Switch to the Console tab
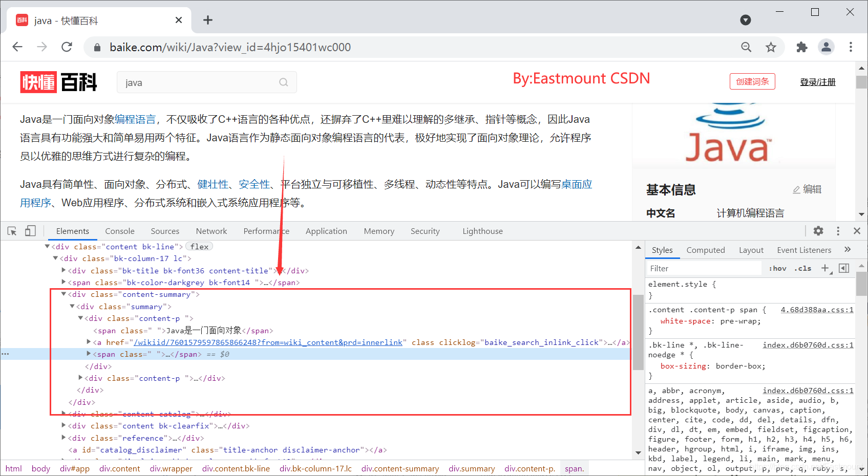Screen dimensions: 868x476 (120, 231)
